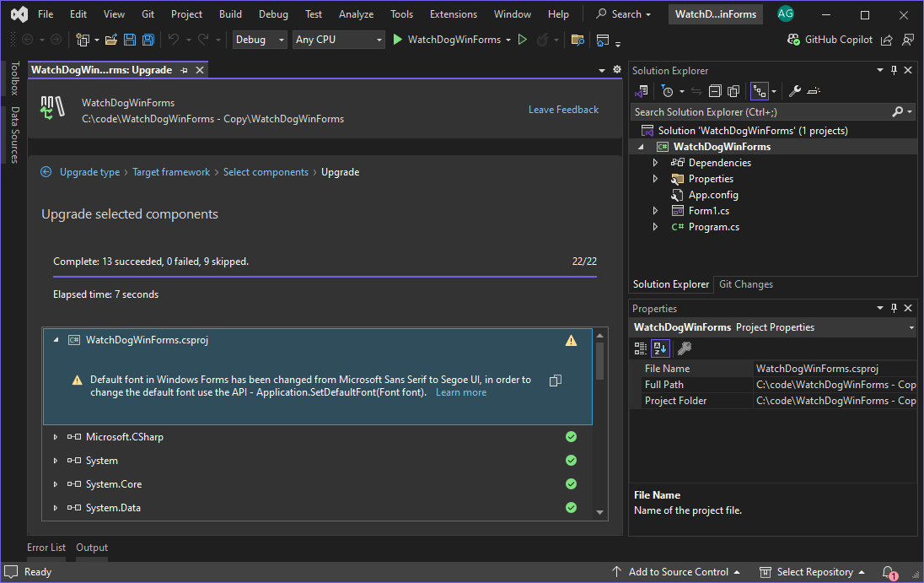Image resolution: width=924 pixels, height=583 pixels.
Task: Open the Extensions menu
Action: pos(453,13)
